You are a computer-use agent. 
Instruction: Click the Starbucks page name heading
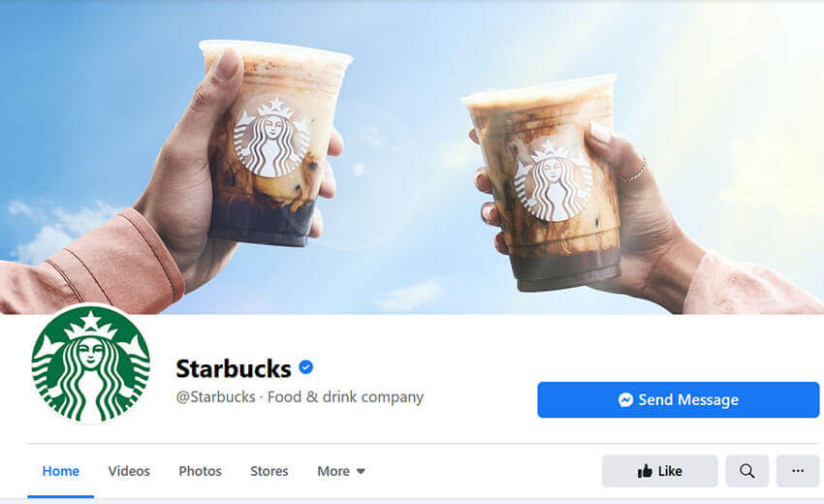point(234,368)
